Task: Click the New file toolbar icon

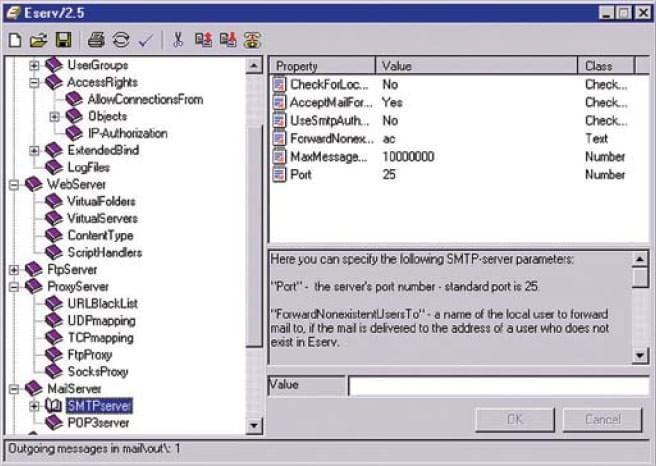Action: [x=15, y=41]
